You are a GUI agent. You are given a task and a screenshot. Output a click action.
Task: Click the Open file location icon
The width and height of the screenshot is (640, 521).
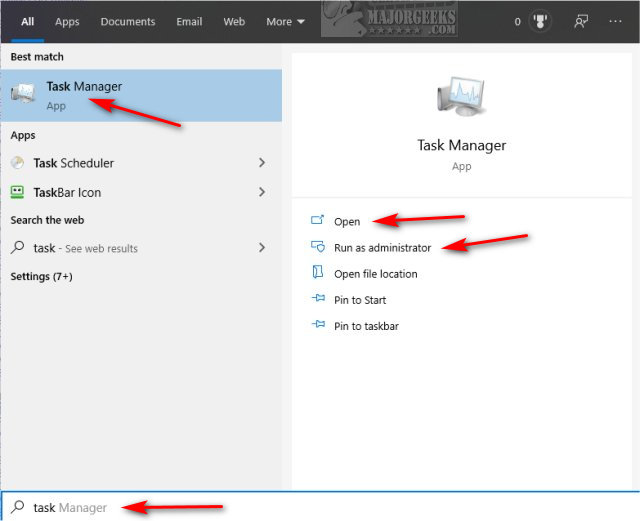pos(318,272)
